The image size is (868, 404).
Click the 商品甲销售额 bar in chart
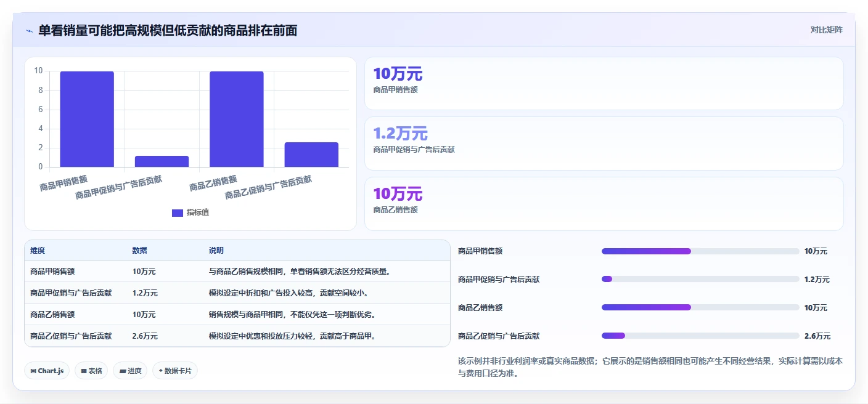[87, 119]
